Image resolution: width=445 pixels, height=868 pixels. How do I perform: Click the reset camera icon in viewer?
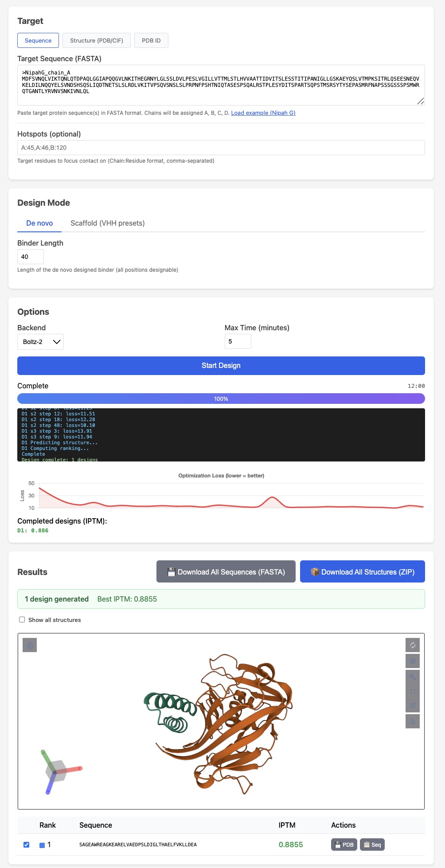(413, 645)
